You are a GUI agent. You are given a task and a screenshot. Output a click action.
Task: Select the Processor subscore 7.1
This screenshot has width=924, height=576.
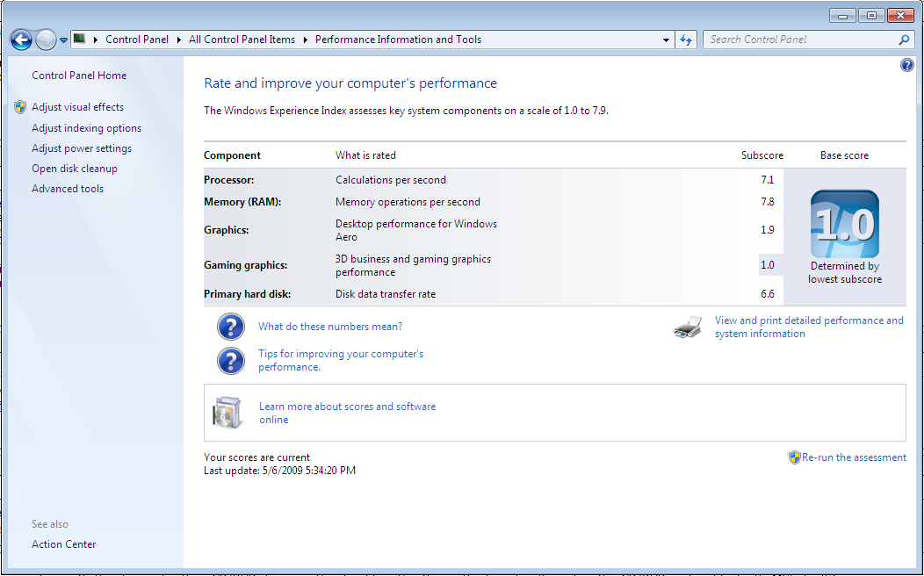tap(768, 180)
